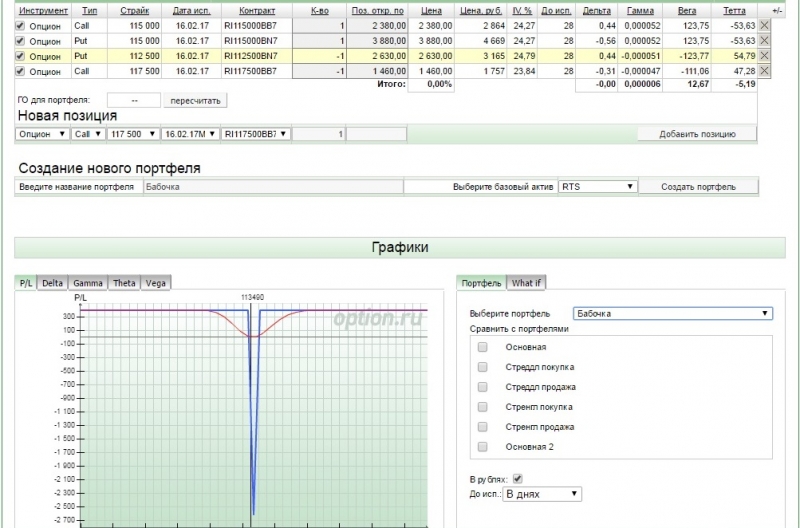The height and width of the screenshot is (528, 800).
Task: Remove the Call 117 500 option row
Action: coord(765,72)
